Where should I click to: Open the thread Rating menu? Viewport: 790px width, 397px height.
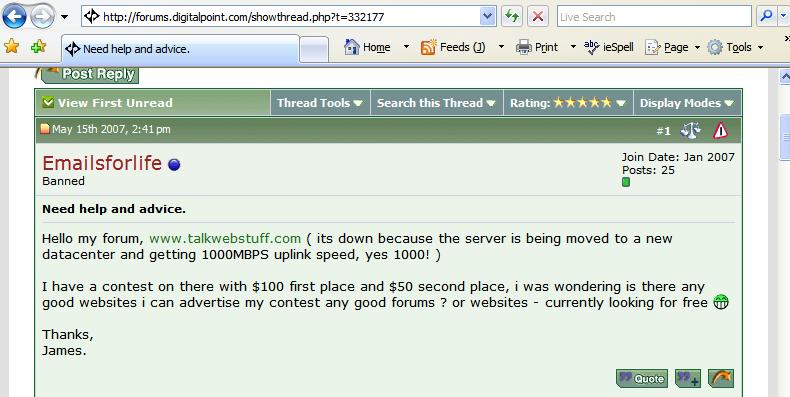point(568,103)
